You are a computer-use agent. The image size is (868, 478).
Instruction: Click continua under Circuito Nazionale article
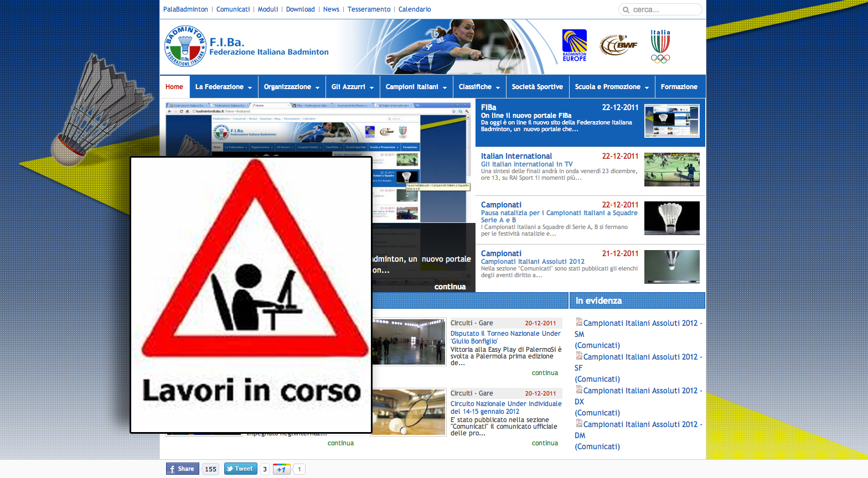tap(545, 443)
